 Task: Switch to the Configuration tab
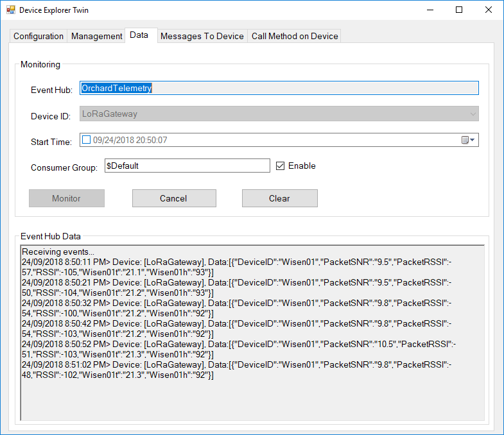39,37
